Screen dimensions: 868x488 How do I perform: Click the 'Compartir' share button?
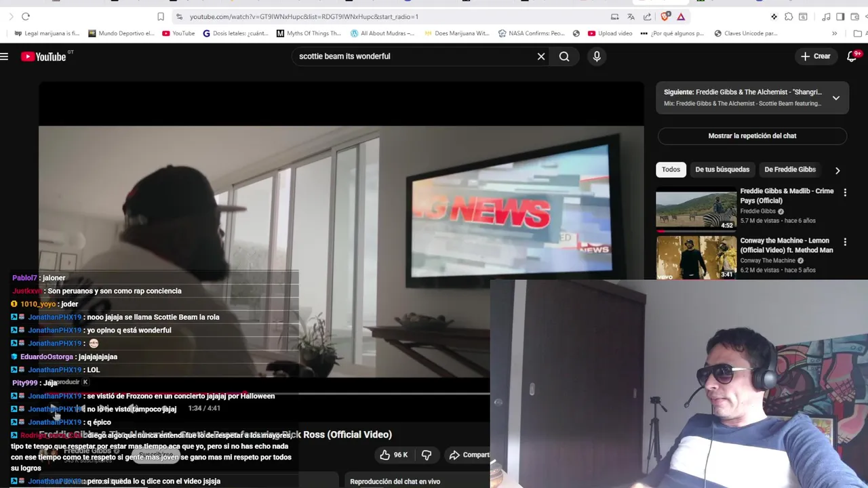tap(469, 455)
